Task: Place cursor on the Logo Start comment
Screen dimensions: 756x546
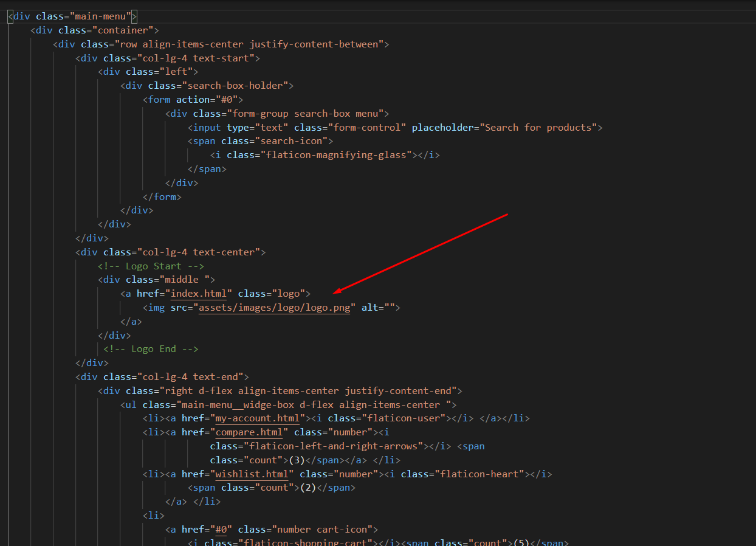Action: [151, 266]
